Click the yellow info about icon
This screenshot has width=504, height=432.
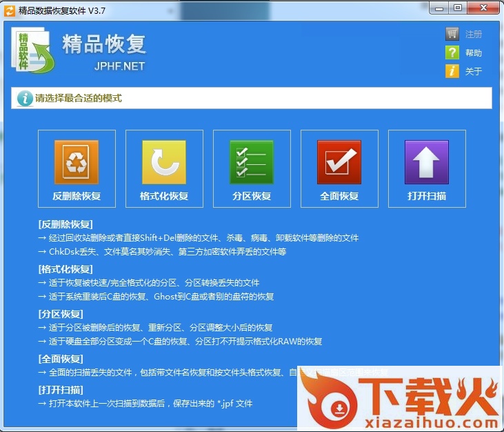coord(452,71)
